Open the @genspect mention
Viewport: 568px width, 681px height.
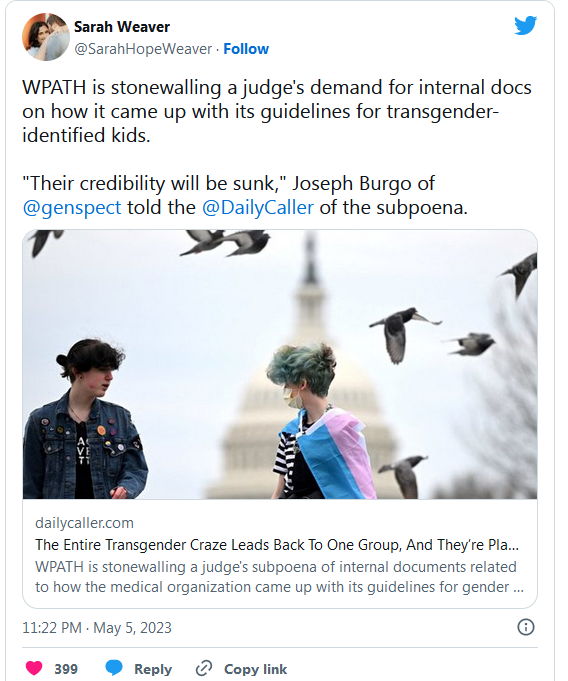coord(72,208)
